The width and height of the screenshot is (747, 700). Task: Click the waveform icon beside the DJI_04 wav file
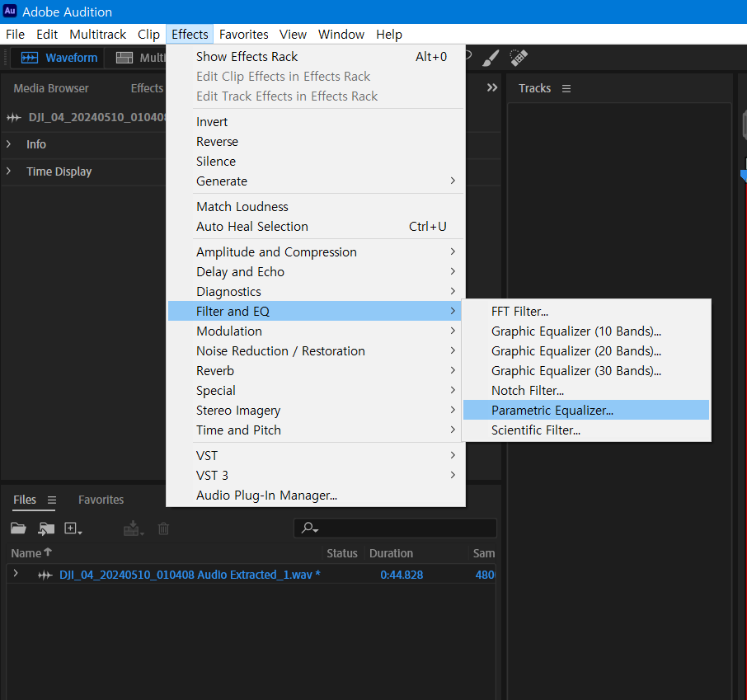(x=45, y=576)
